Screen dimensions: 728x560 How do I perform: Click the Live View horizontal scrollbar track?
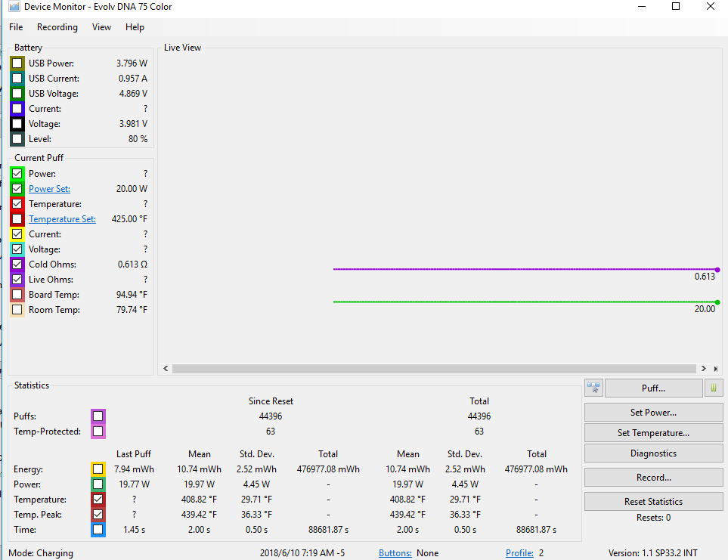[x=434, y=369]
